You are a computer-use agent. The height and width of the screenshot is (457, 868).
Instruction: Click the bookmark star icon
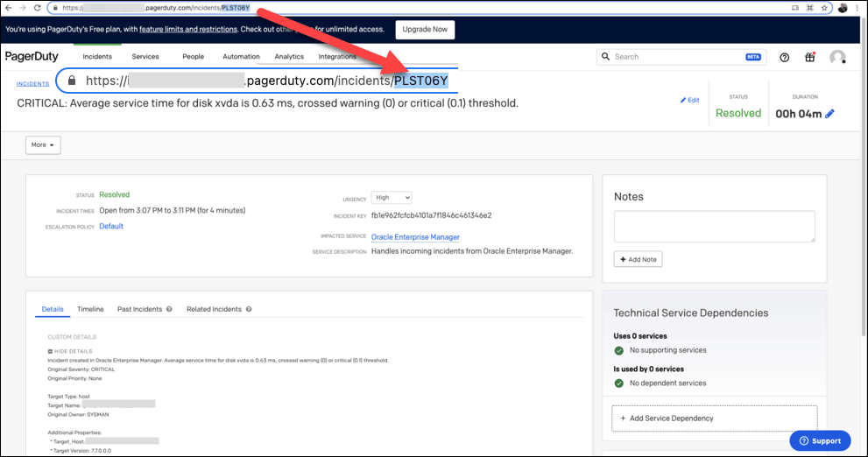coord(824,8)
